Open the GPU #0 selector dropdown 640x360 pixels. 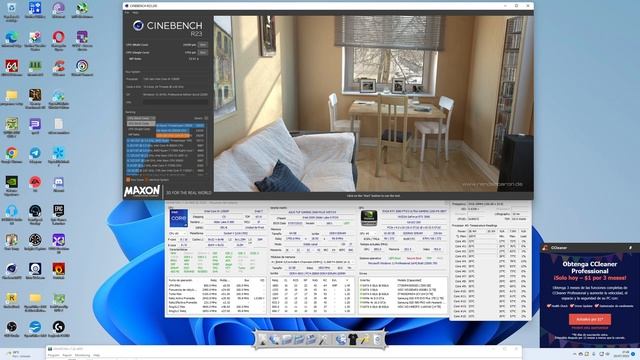click(x=369, y=233)
